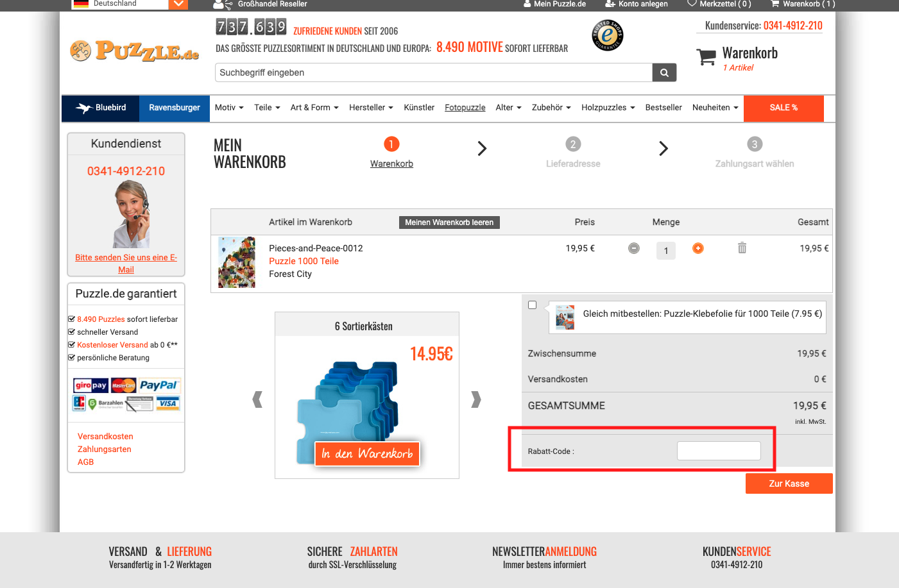Click Pieces-and-Peace-0012 product name
899x588 pixels.
click(316, 248)
